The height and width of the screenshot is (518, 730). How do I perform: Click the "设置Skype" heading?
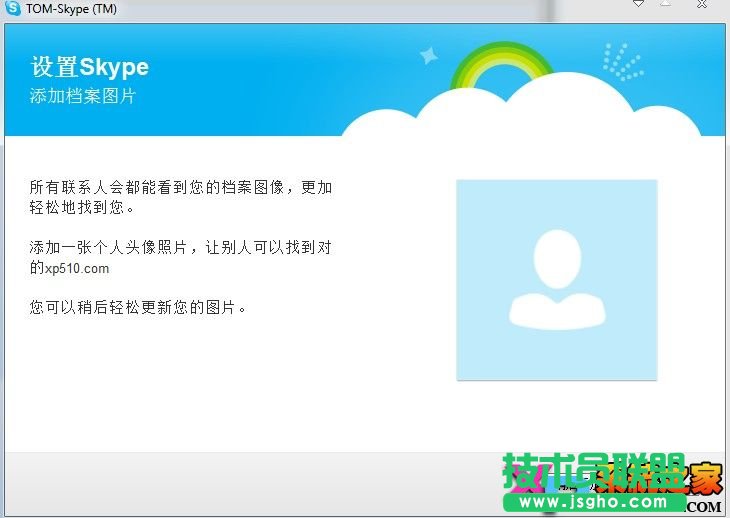[90, 67]
